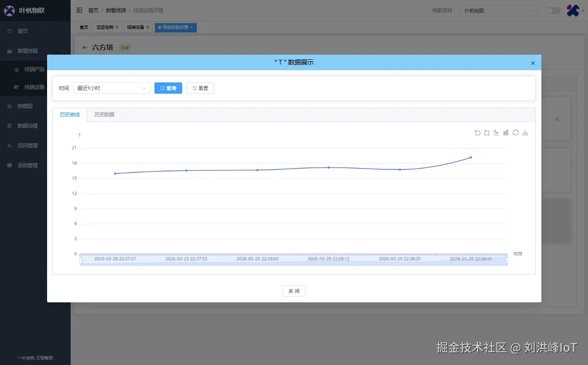Screen dimensions: 588x365
Task: Collapse the sidebar with the hamburger icon
Action: point(79,10)
